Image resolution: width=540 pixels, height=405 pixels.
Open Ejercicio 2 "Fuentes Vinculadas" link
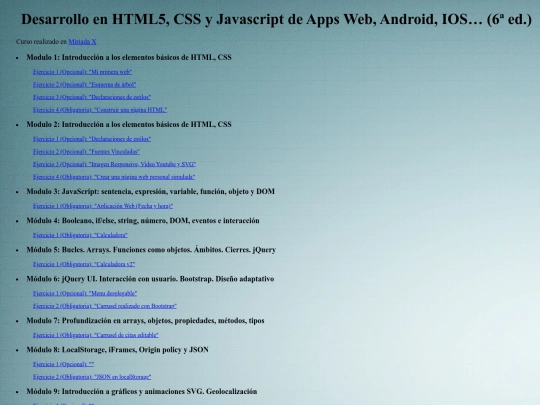point(86,152)
